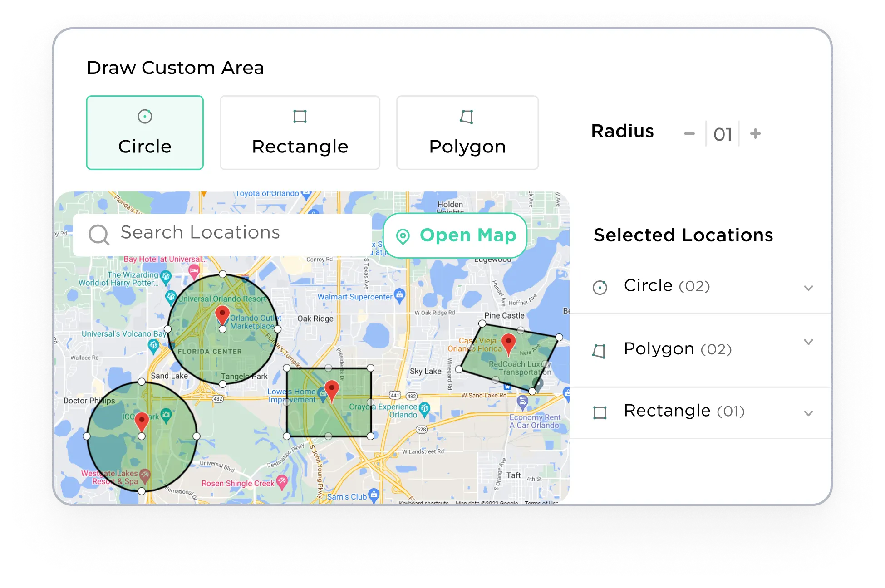Click the Rosen Shingle Creek hotel marker
885x588 pixels.
click(x=282, y=481)
